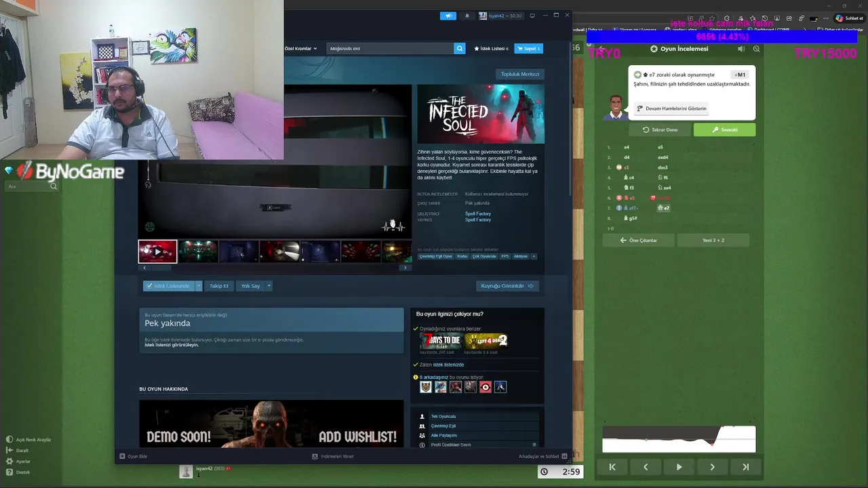
Task: Click Steam Big Picture monitor icon
Action: 532,16
